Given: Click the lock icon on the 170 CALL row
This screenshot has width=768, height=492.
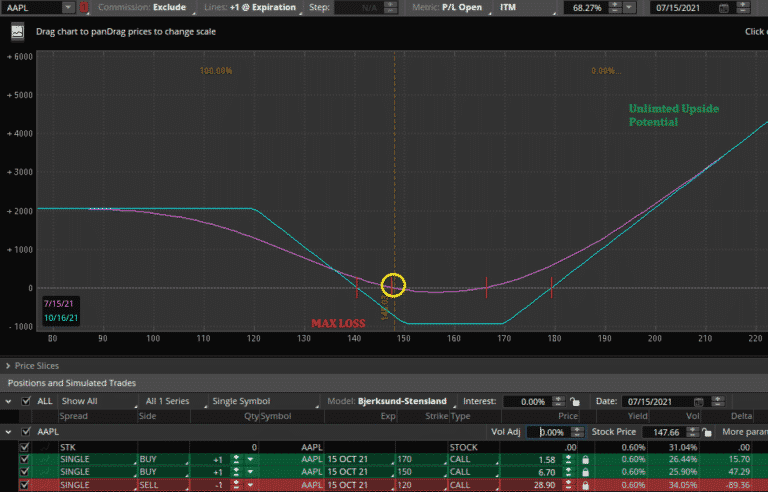Looking at the screenshot, I should pos(584,458).
